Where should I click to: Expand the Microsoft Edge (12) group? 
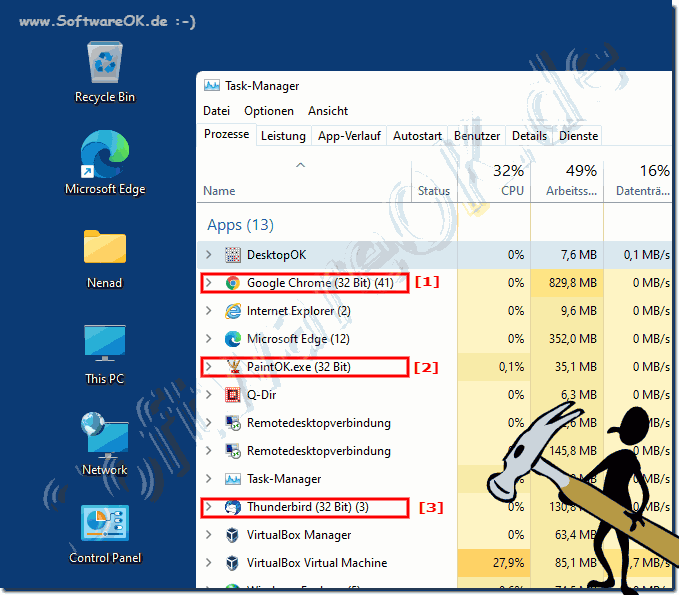coord(209,339)
